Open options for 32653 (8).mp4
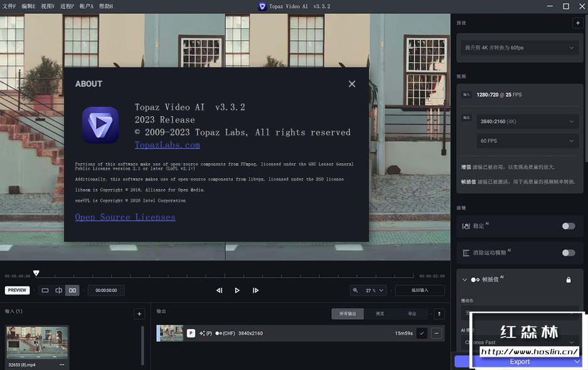Viewport: 588px width, 370px height. click(62, 365)
